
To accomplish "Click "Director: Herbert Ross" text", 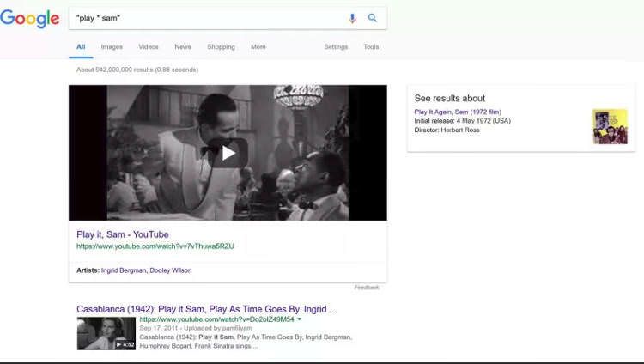I will pyautogui.click(x=447, y=130).
